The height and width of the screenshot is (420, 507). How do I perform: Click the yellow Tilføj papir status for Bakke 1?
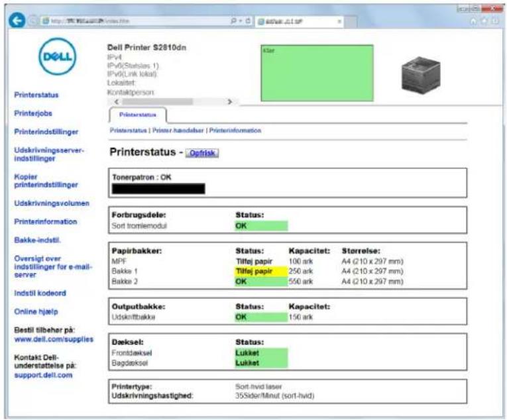pyautogui.click(x=261, y=271)
